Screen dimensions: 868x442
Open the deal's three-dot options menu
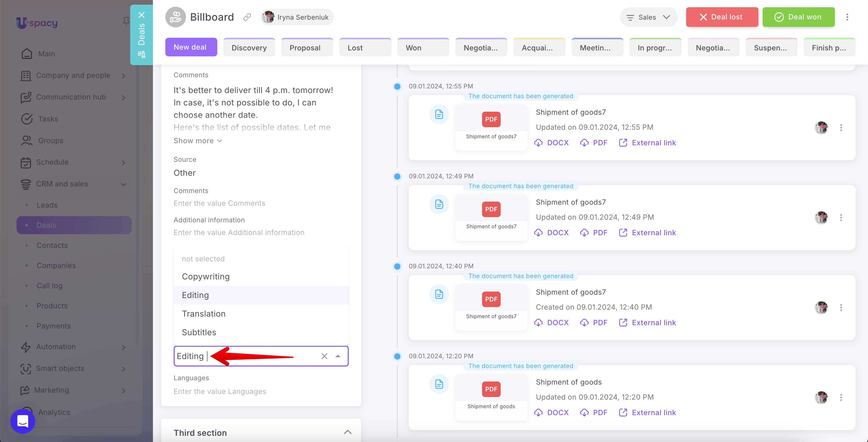click(x=847, y=17)
